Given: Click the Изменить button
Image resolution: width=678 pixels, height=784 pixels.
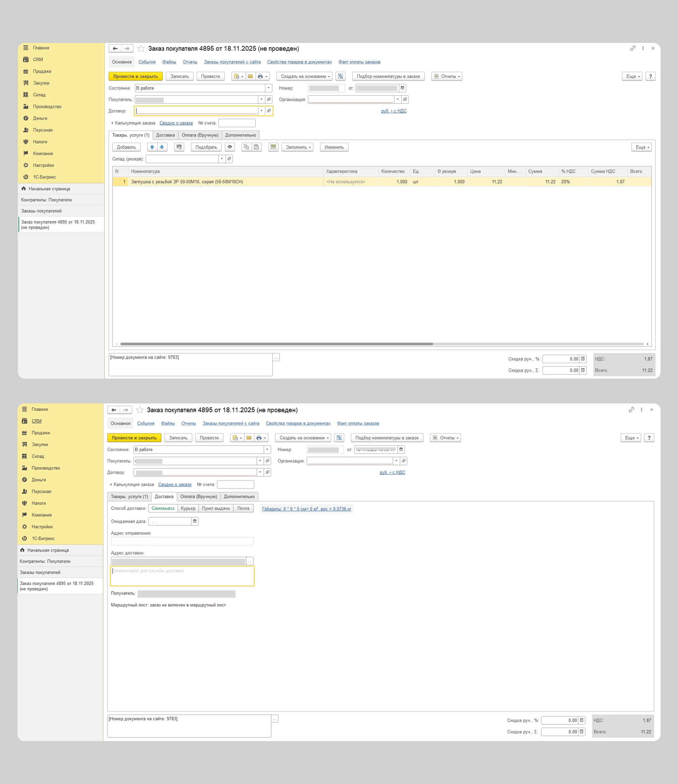Looking at the screenshot, I should point(334,147).
